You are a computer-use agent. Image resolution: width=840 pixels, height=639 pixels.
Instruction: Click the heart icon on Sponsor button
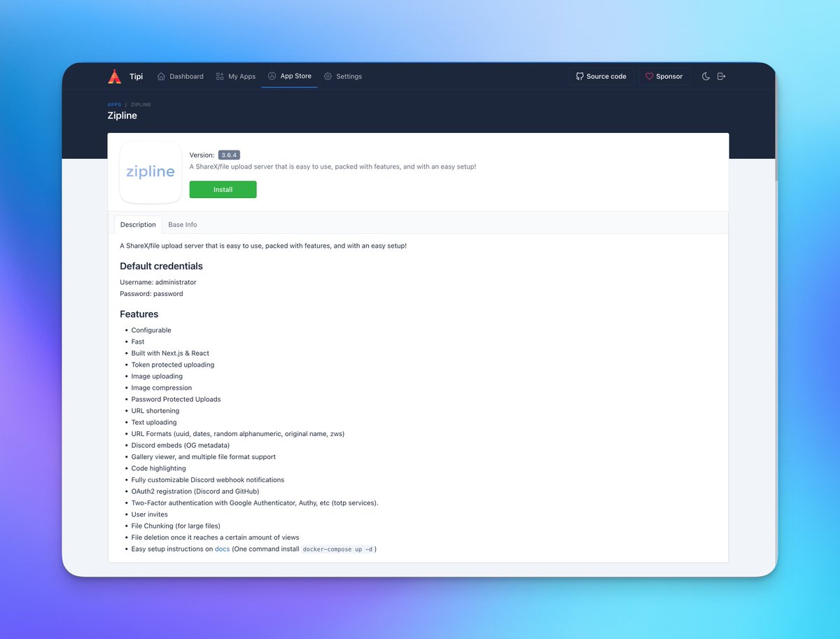coord(648,76)
